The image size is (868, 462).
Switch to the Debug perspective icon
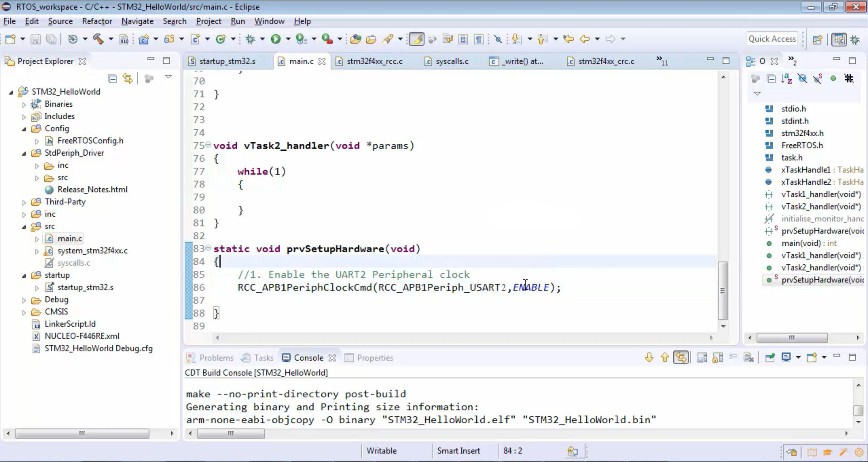[855, 39]
